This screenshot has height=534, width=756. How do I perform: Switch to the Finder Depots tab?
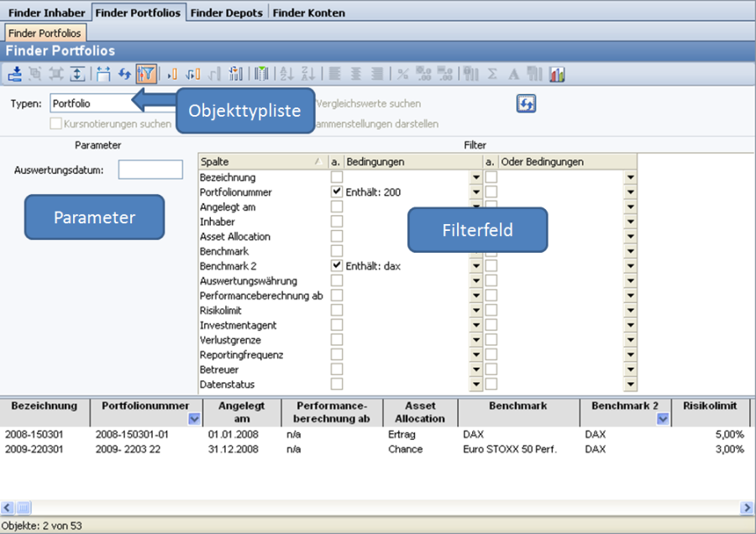[227, 13]
